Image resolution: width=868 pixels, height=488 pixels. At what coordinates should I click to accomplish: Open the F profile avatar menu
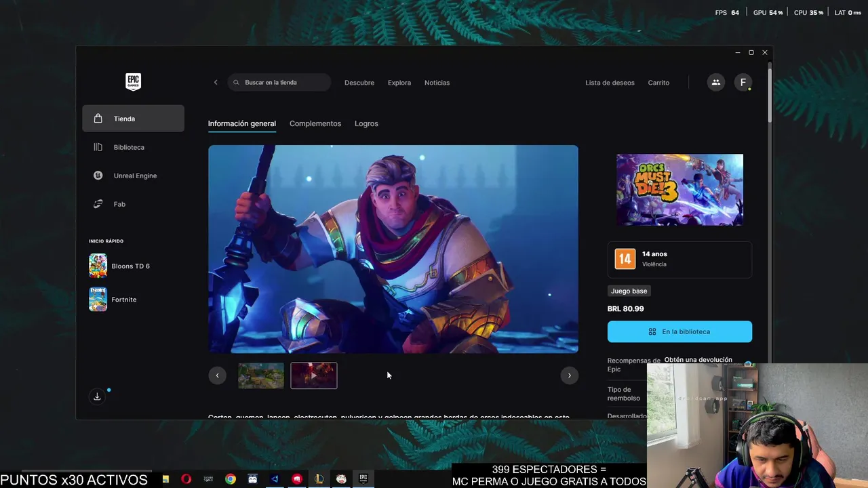coord(743,82)
